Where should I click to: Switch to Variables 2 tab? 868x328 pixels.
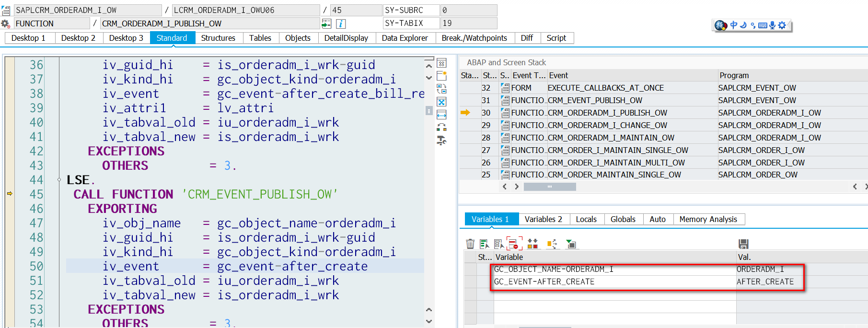(x=544, y=219)
